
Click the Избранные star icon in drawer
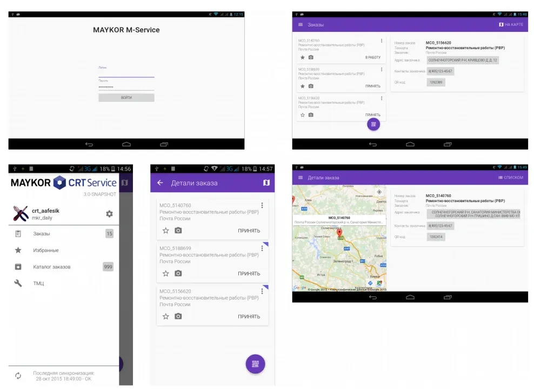[18, 250]
